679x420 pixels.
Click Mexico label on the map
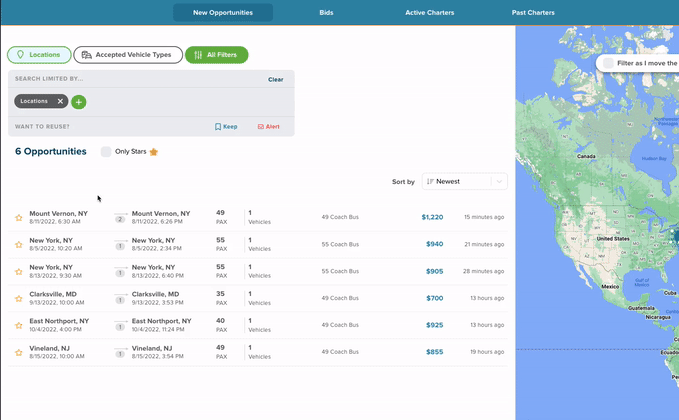point(610,287)
